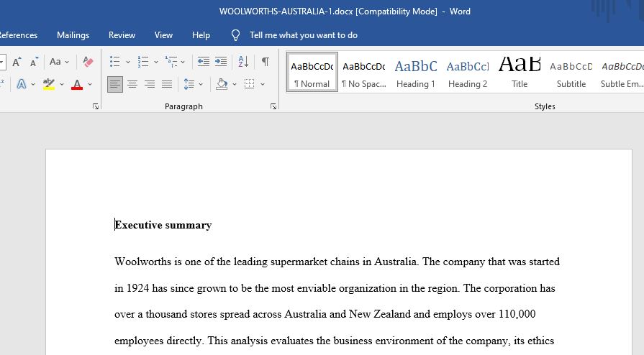
Task: Apply the Normal style
Action: click(x=312, y=73)
